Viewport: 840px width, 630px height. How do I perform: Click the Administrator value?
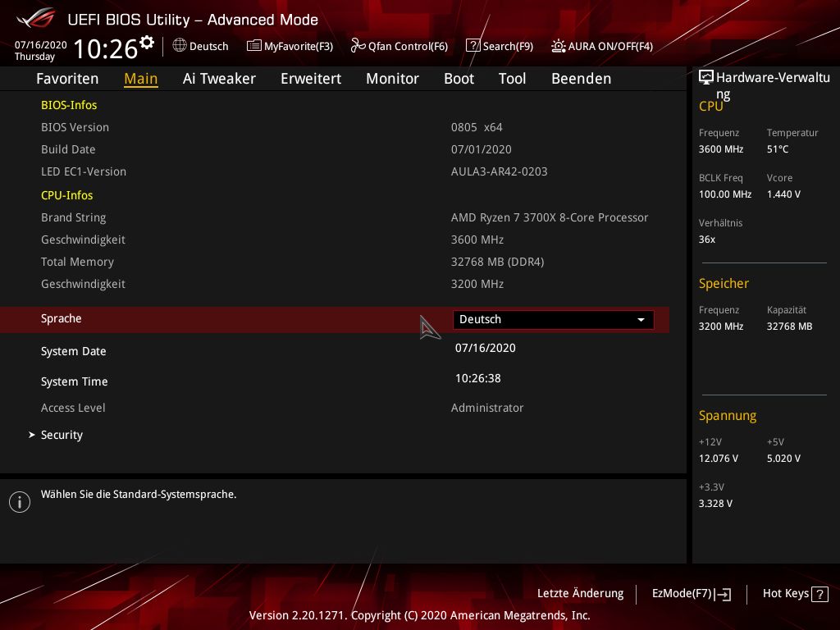point(487,408)
